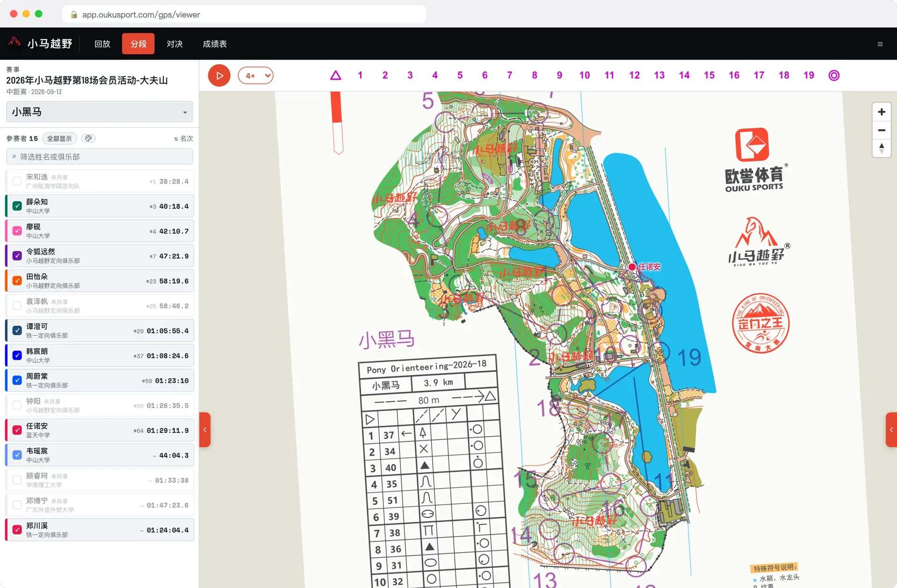Toggle 周蔚棠 track checkbox

click(x=17, y=381)
